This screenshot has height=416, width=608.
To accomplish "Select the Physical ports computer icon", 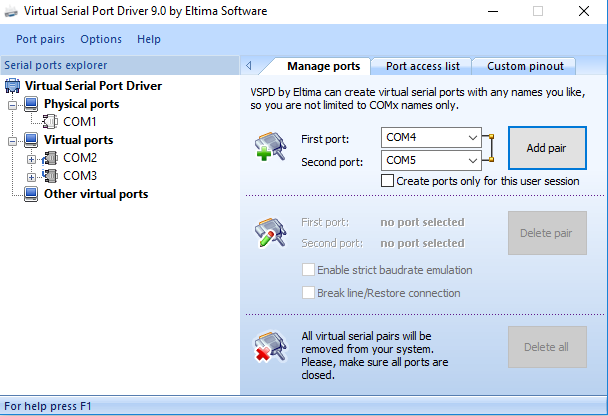I will coord(31,104).
